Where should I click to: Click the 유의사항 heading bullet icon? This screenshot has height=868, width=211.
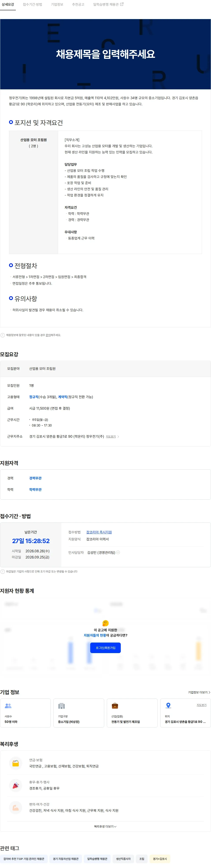[x=11, y=298]
